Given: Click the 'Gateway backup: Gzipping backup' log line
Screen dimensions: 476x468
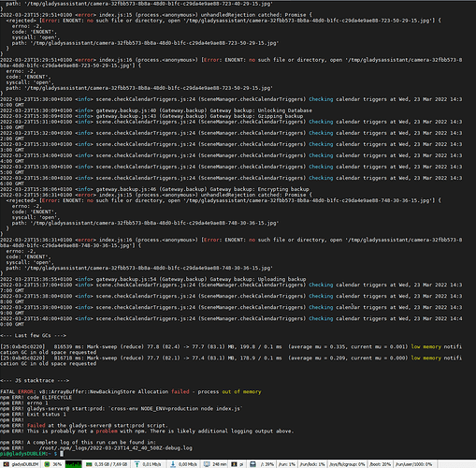Looking at the screenshot, I should [151, 116].
